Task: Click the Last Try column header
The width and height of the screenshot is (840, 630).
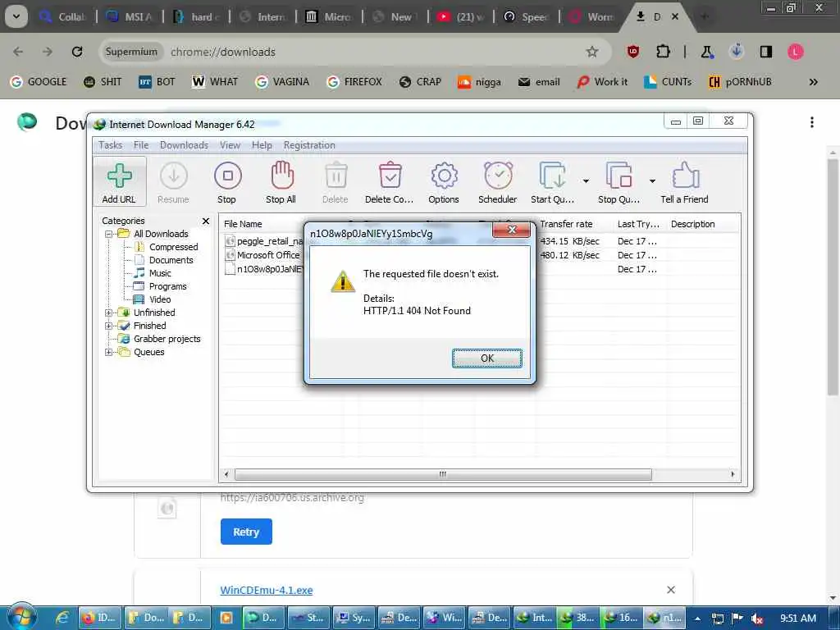Action: (638, 224)
